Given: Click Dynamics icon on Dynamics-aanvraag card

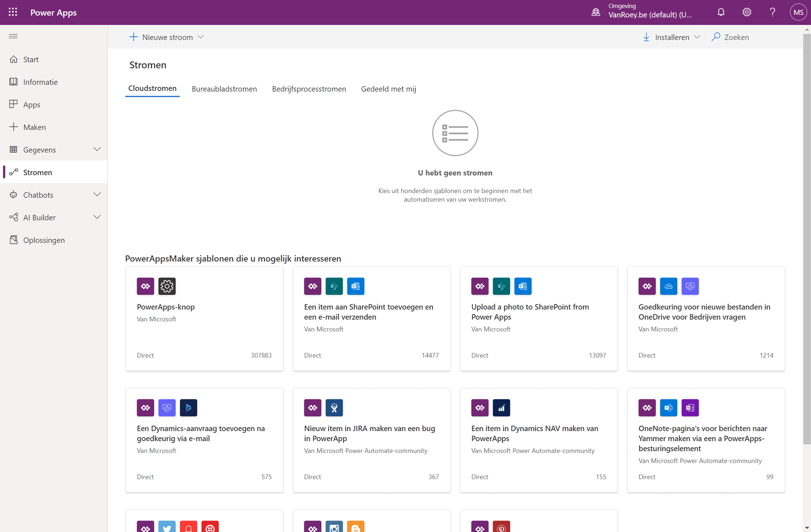Looking at the screenshot, I should click(189, 408).
